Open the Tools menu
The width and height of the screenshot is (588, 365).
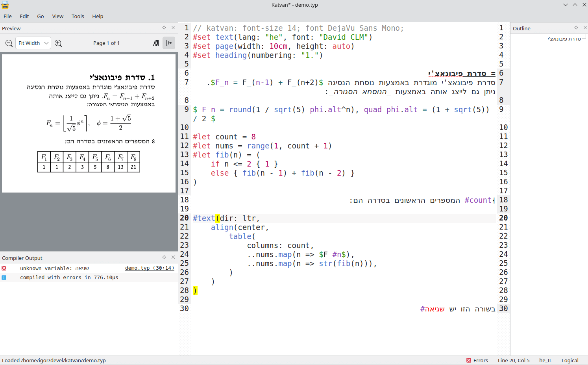(x=78, y=16)
